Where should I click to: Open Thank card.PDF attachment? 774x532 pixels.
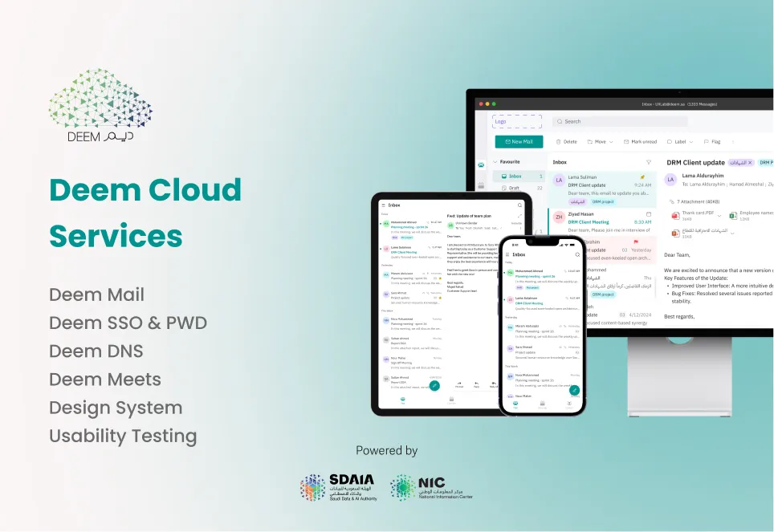(694, 215)
